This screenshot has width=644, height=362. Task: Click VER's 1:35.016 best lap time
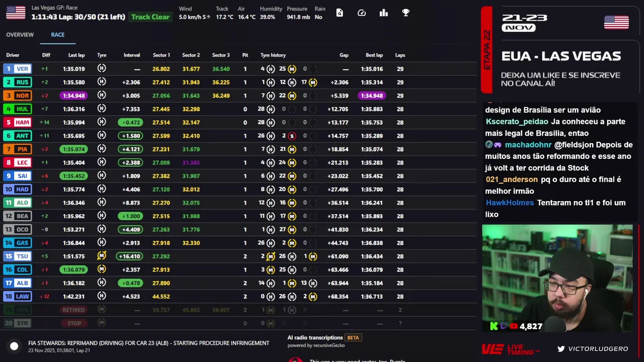[372, 69]
